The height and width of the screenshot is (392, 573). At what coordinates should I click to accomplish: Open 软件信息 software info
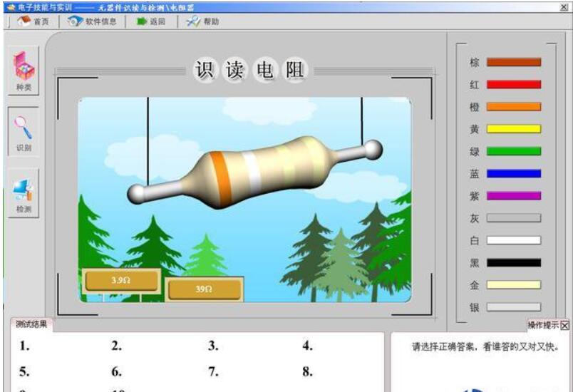[92, 21]
